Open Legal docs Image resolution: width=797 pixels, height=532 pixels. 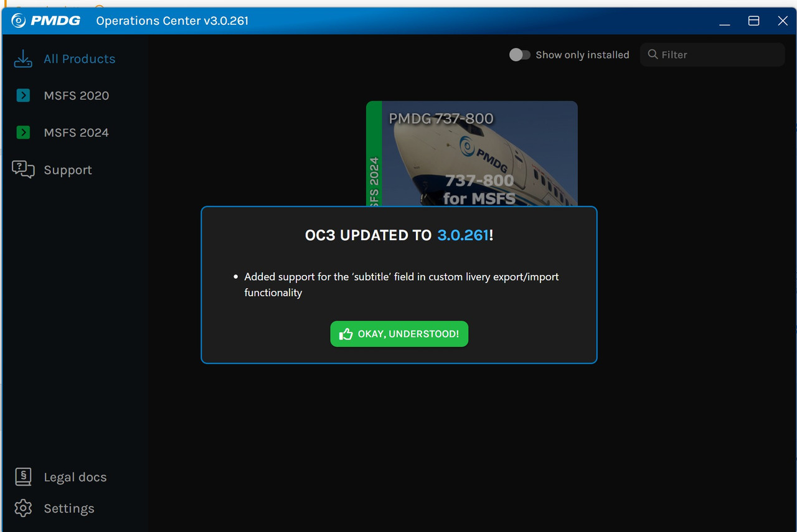coord(75,477)
